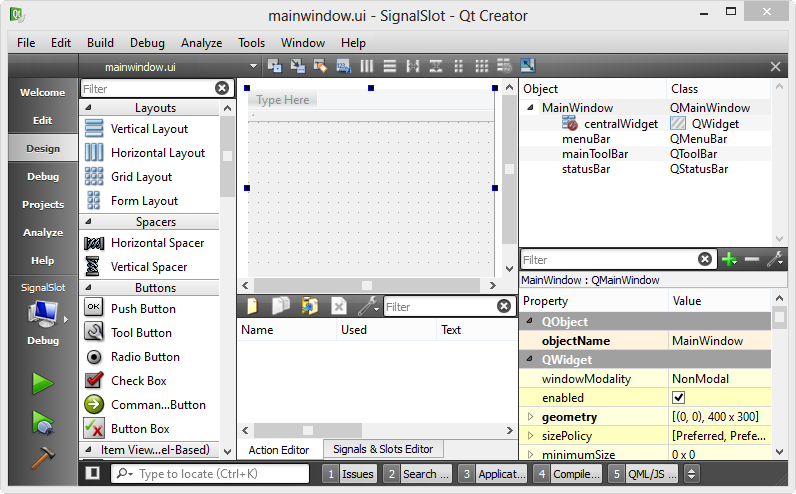The height and width of the screenshot is (494, 796).
Task: Toggle the enabled property checkbox
Action: [678, 398]
